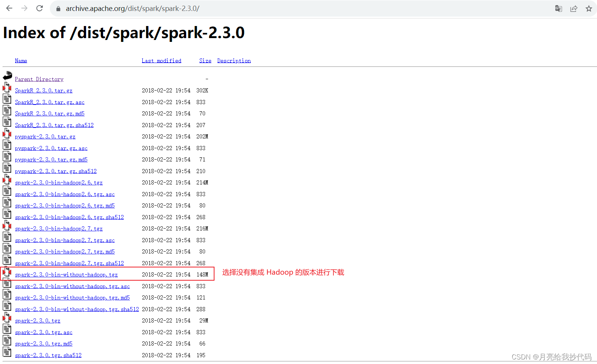Bookmark this page with star icon
597x364 pixels.
coord(589,9)
